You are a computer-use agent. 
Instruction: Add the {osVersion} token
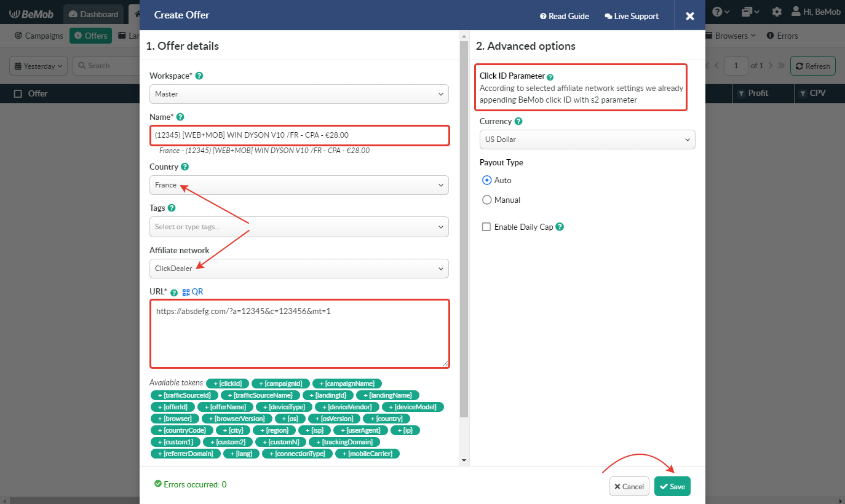click(335, 419)
